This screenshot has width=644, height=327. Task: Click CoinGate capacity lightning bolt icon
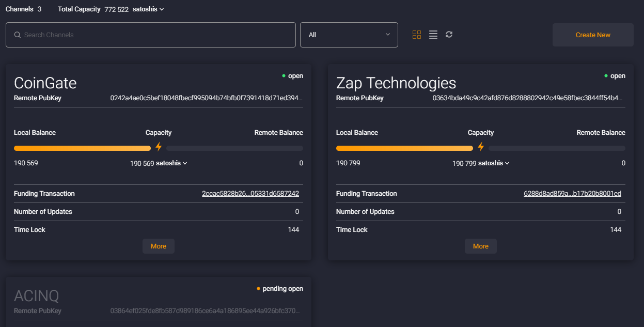pos(159,147)
